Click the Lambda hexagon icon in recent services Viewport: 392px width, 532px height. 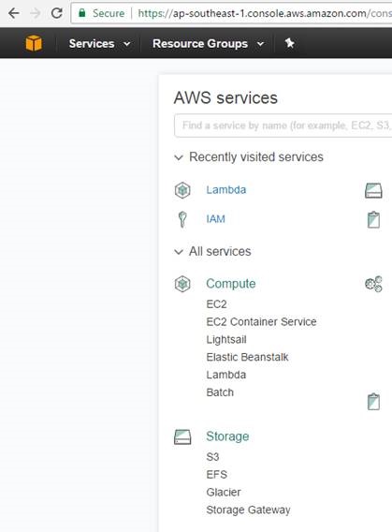[x=182, y=190]
